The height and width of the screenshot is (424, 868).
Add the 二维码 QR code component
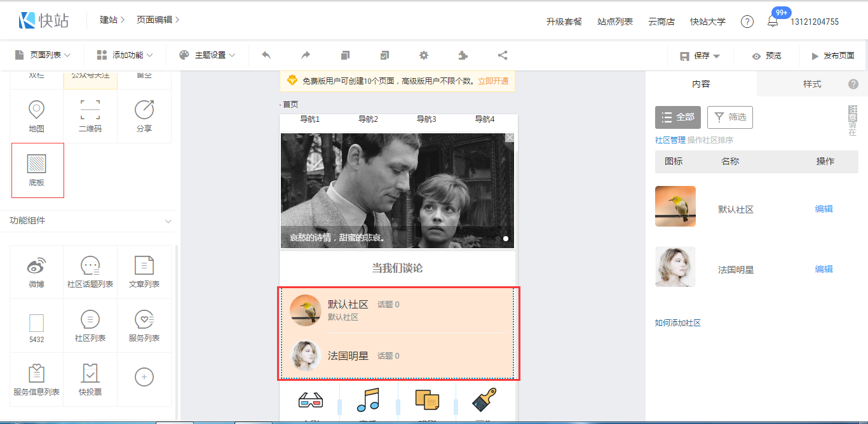tap(90, 116)
